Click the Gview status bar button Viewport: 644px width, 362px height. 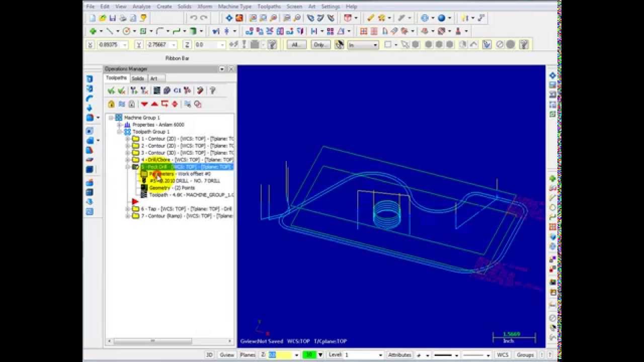tap(227, 355)
